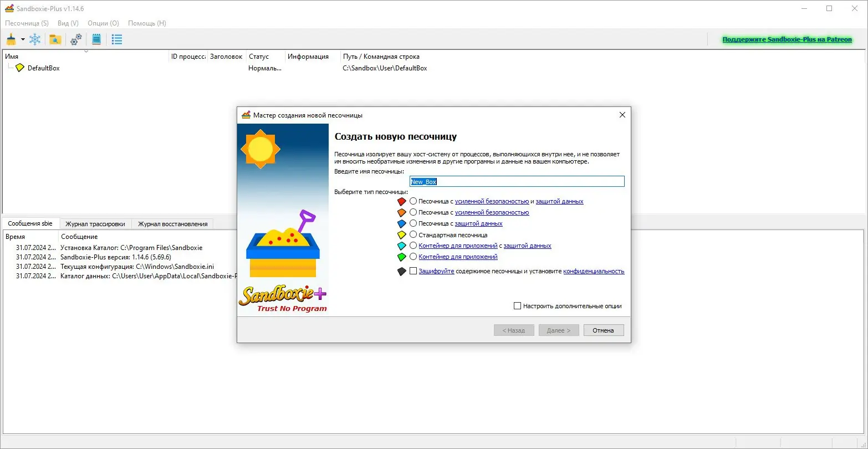Open settings via the gears toolbar icon
Image resolution: width=868 pixels, height=449 pixels.
point(76,39)
